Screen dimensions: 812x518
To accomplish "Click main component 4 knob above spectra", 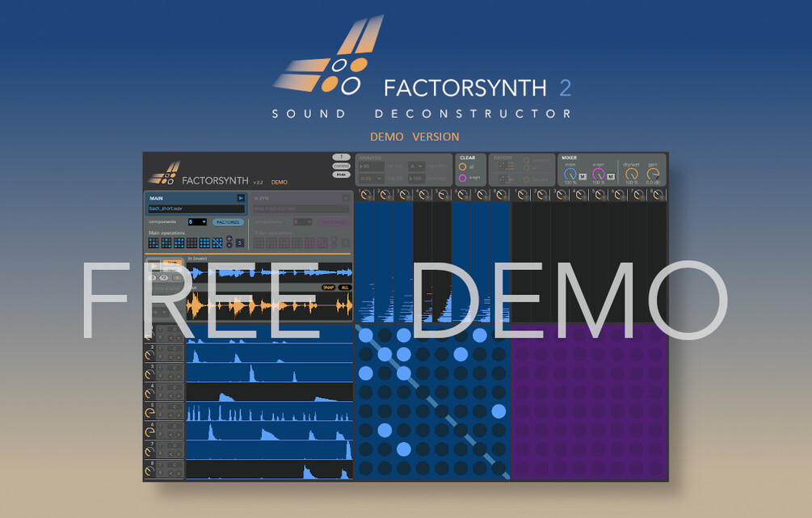I will click(x=423, y=196).
